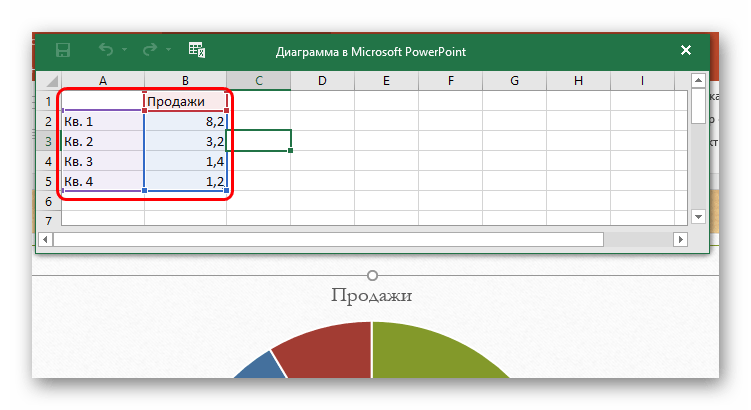Close the chart data window
Viewport: 751px width, 410px height.
point(686,50)
